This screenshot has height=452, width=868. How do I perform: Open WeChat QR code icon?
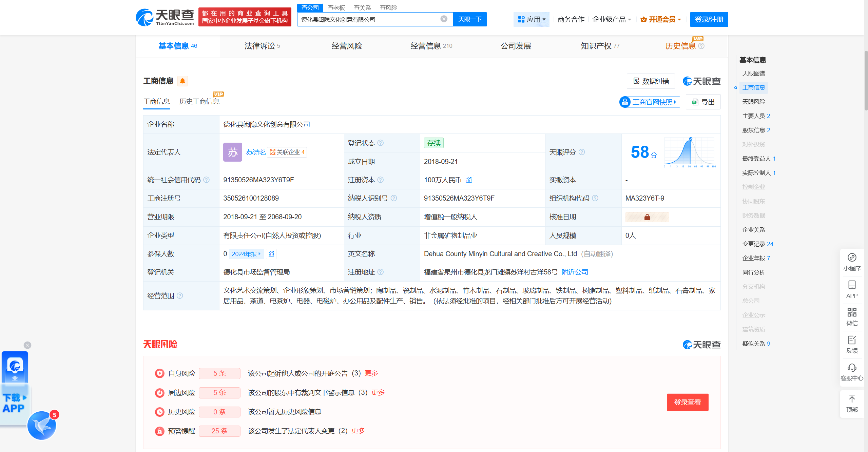[852, 316]
